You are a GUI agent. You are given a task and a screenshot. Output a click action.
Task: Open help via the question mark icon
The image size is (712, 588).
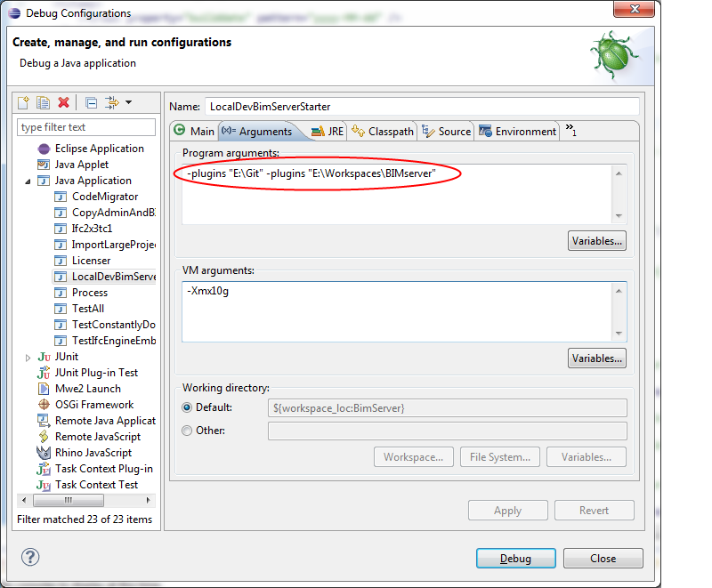coord(30,558)
